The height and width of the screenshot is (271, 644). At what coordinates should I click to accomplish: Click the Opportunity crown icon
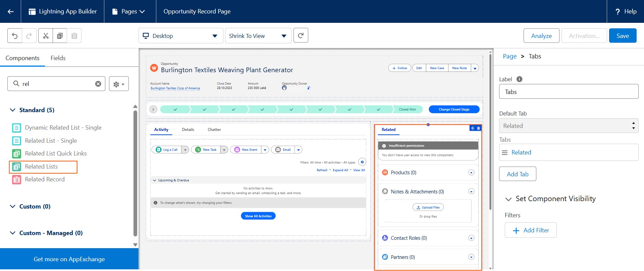(x=154, y=68)
